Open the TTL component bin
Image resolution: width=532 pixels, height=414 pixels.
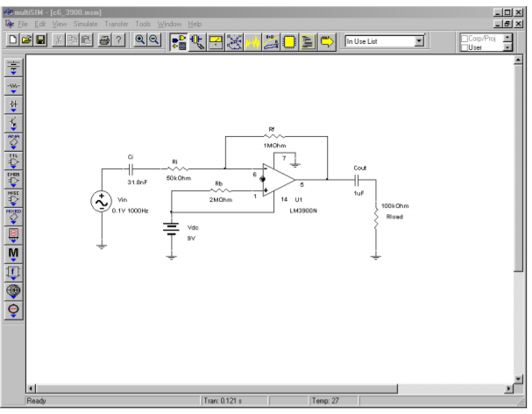coord(14,161)
